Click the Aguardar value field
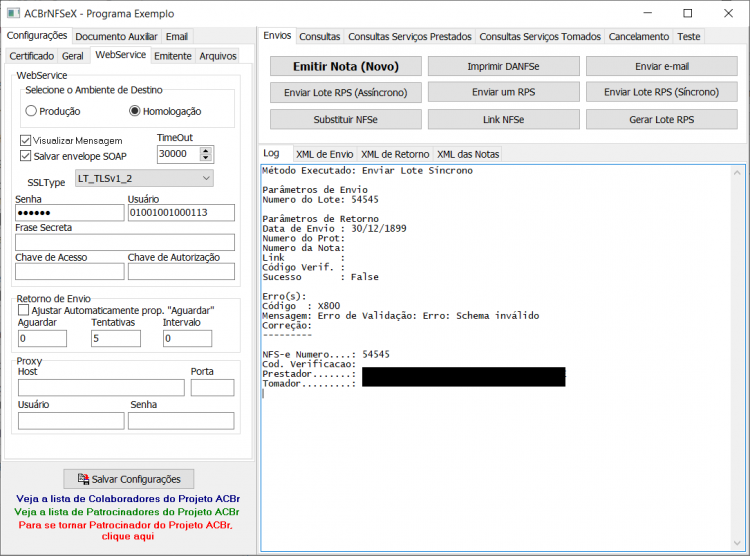 click(43, 338)
